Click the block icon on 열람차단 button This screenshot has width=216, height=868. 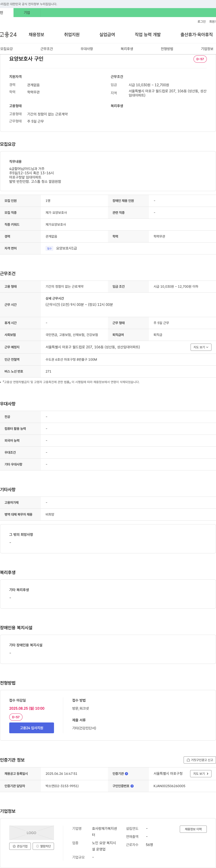[x=37, y=846]
